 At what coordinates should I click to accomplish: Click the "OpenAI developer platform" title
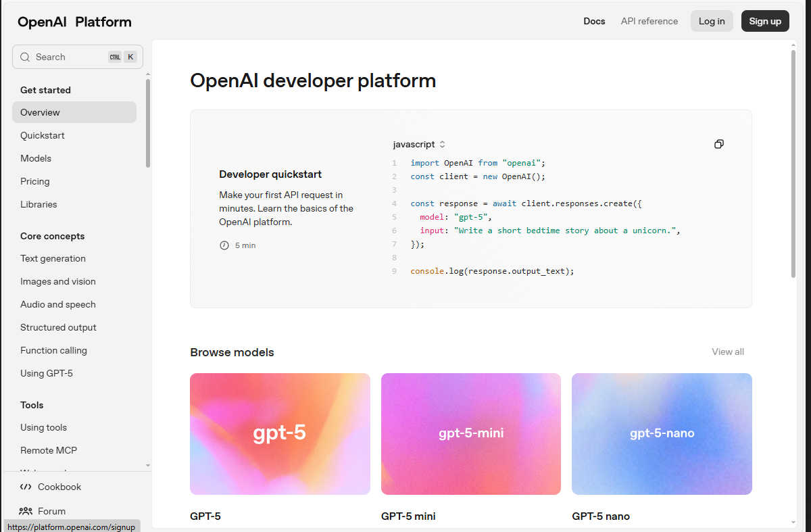pos(313,80)
